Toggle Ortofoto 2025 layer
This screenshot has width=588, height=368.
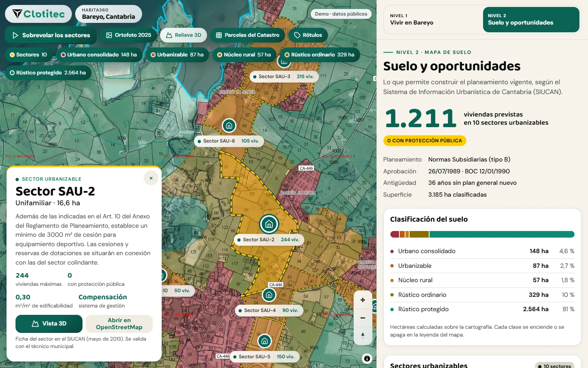point(129,35)
